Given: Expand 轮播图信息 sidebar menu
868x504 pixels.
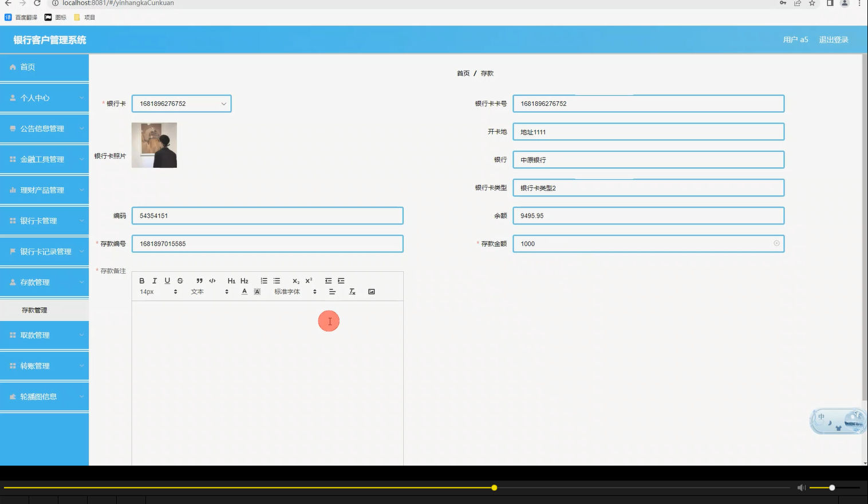Looking at the screenshot, I should (x=44, y=396).
